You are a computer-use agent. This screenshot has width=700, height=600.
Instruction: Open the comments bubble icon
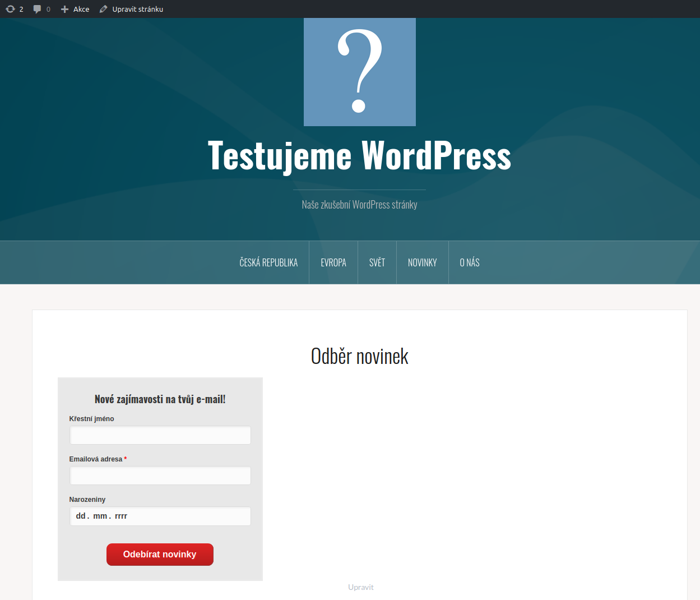click(37, 9)
